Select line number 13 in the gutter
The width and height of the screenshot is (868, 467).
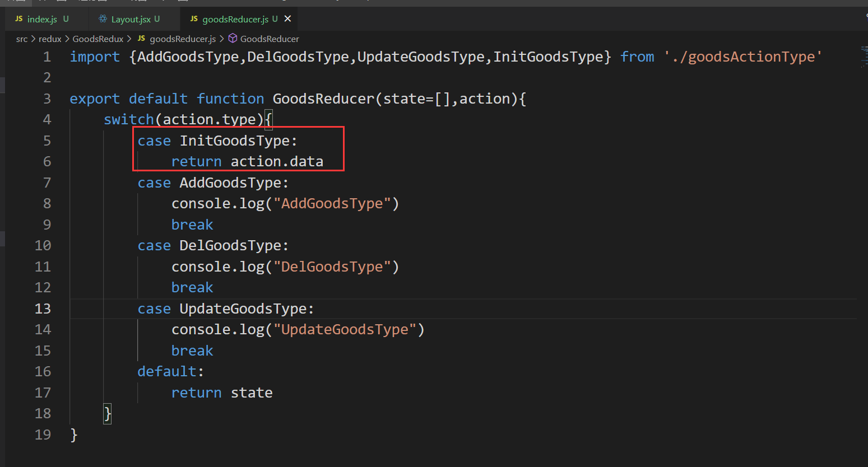pyautogui.click(x=43, y=308)
